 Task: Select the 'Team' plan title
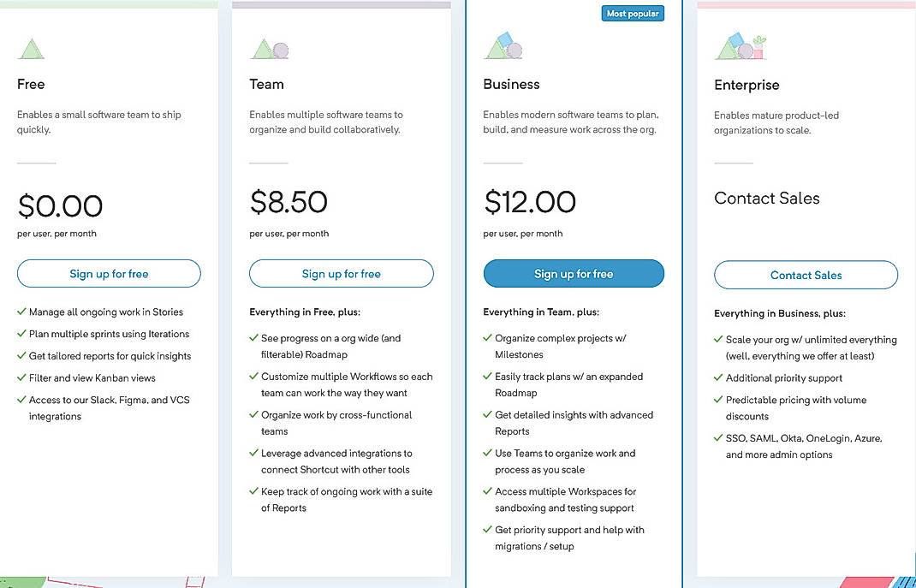click(x=266, y=84)
